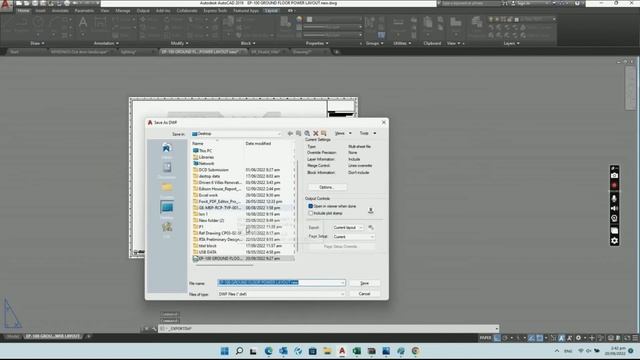
Task: Uncheck Open in viewer when done
Action: 311,207
